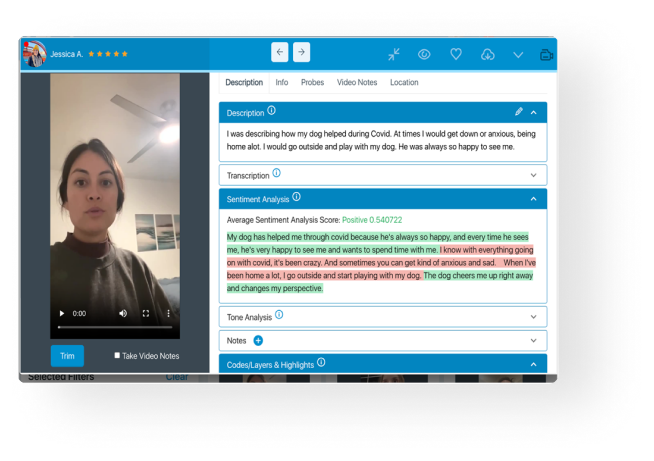
Task: Switch to the Info tab
Action: pos(282,83)
